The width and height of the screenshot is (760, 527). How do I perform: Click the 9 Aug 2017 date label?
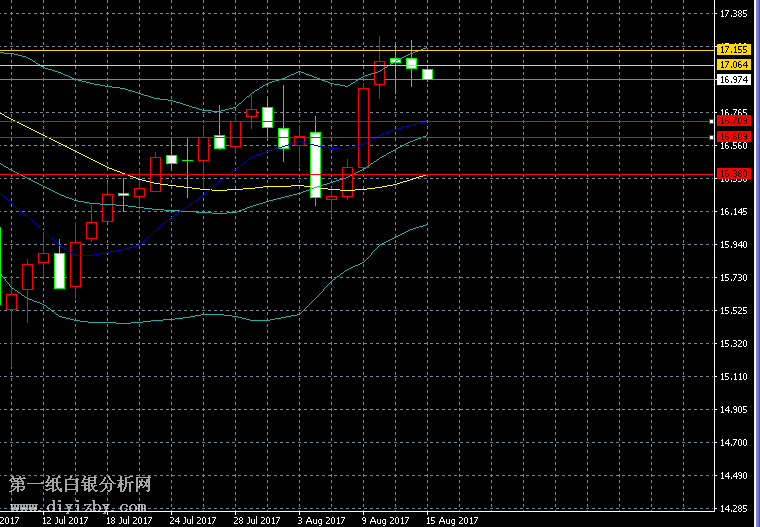click(385, 520)
